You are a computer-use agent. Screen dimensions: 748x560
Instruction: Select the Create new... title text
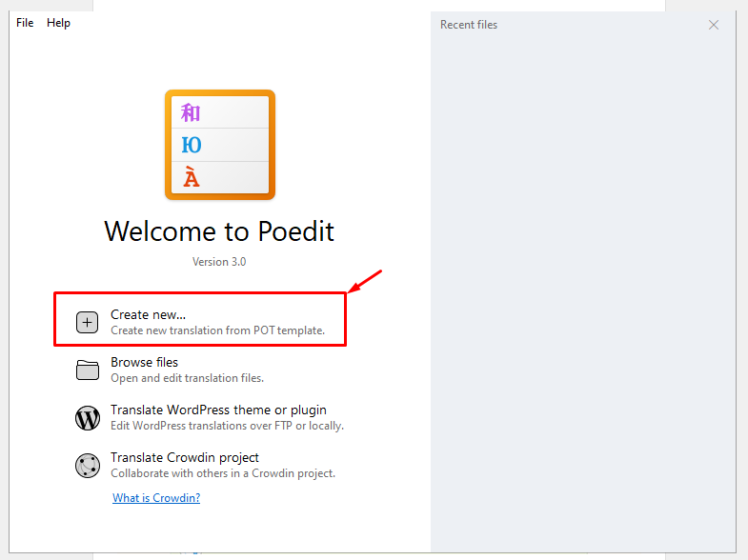pyautogui.click(x=149, y=314)
